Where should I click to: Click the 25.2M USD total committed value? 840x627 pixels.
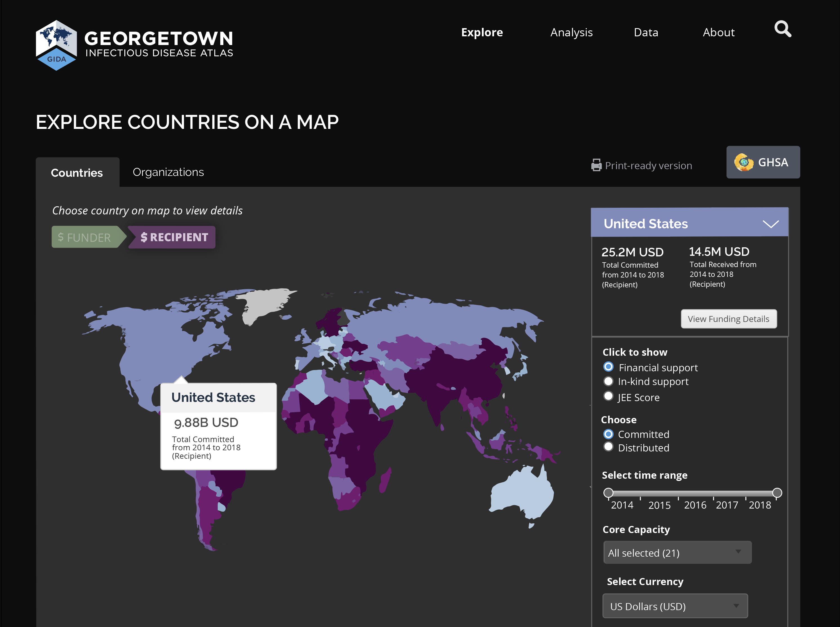632,252
